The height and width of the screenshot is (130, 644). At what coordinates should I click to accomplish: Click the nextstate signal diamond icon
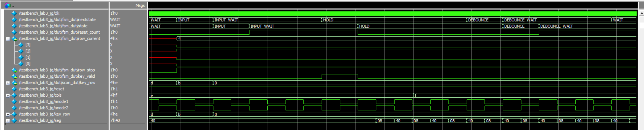14,20
